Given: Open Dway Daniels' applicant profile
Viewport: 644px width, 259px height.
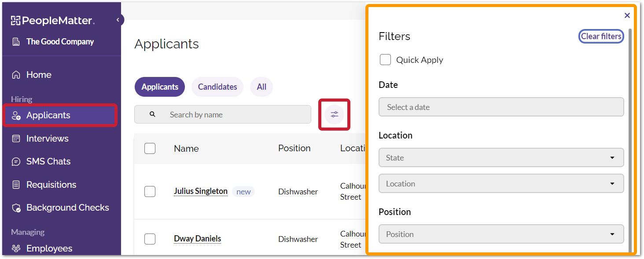Looking at the screenshot, I should click(197, 238).
